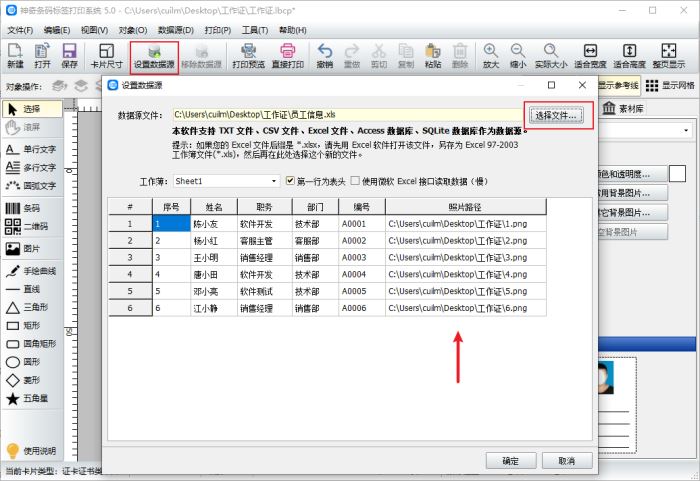Image resolution: width=700 pixels, height=481 pixels.
Task: Select the 五角星 star tool
Action: [31, 398]
